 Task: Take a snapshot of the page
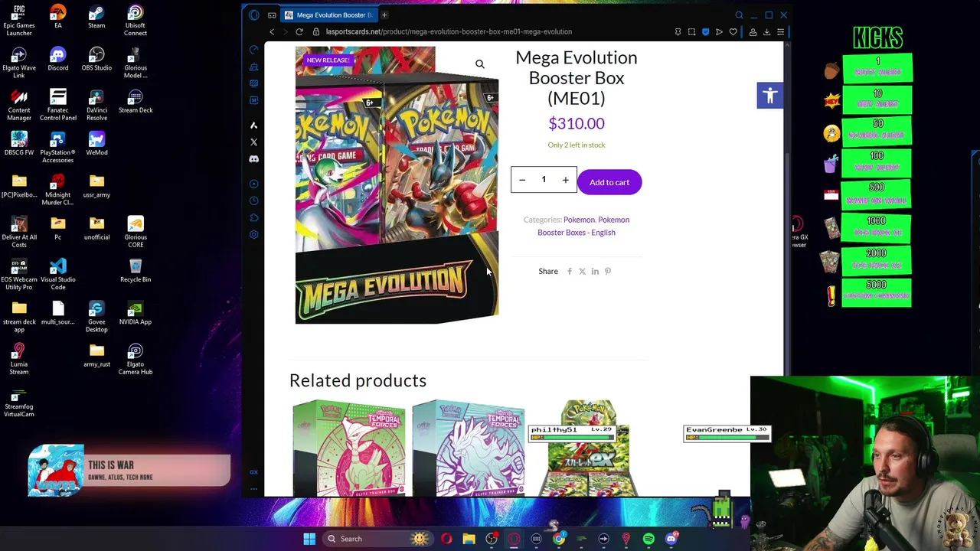pyautogui.click(x=691, y=31)
